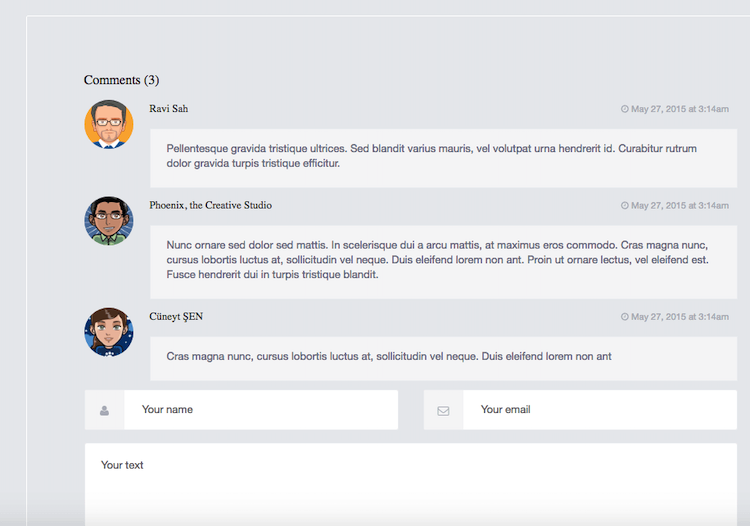Image resolution: width=750 pixels, height=526 pixels.
Task: Click the person icon beside Your name
Action: pos(104,410)
